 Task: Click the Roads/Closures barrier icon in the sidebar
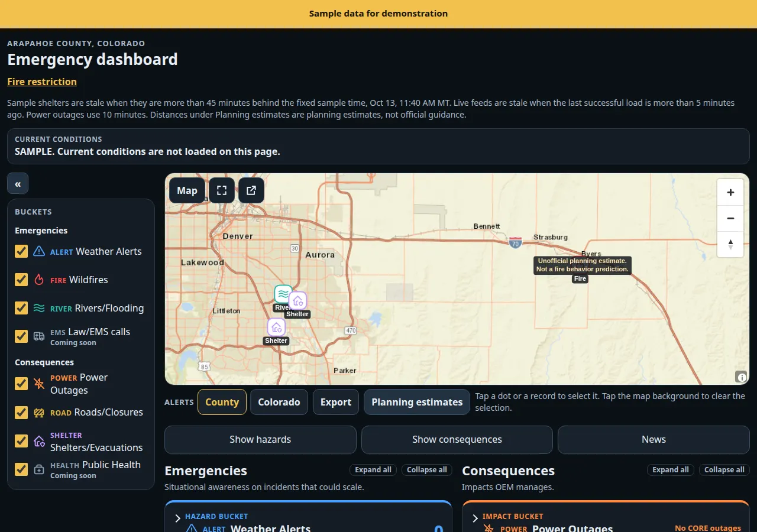[x=39, y=413]
